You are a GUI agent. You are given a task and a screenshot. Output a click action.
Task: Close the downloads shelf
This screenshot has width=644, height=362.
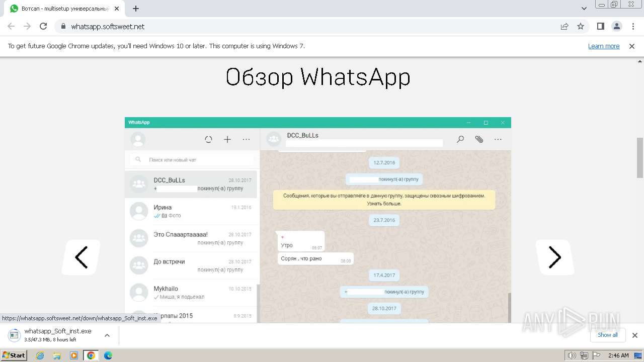click(x=634, y=335)
